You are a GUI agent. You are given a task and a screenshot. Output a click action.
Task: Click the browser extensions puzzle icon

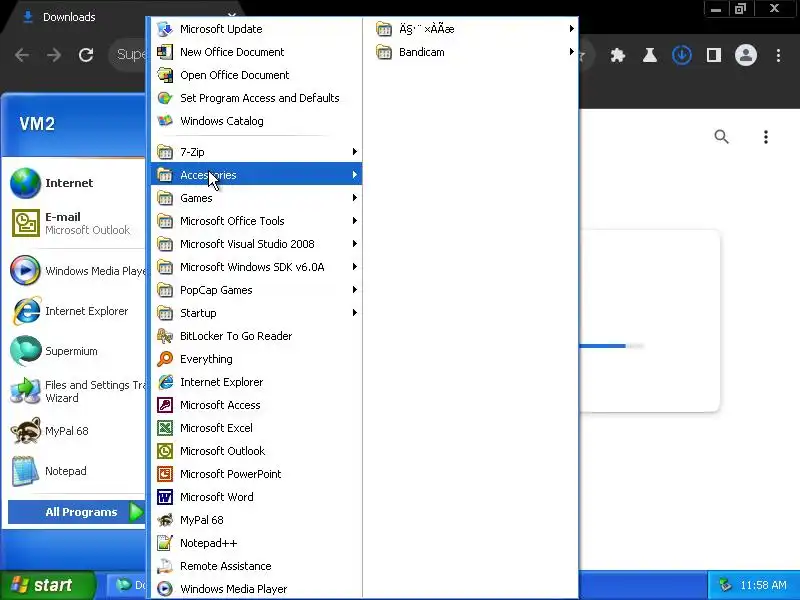[x=618, y=55]
